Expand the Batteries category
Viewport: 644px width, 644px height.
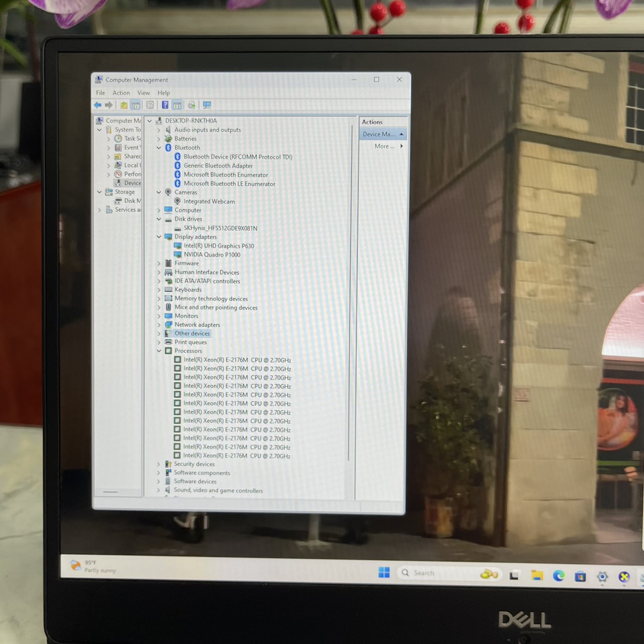pos(159,139)
